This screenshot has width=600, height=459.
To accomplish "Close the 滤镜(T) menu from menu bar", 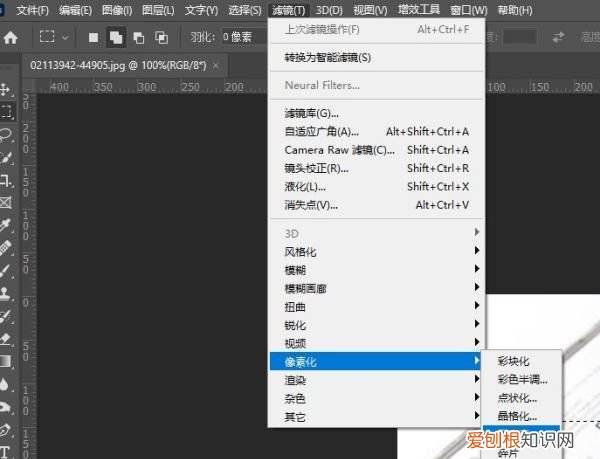I will [x=289, y=10].
